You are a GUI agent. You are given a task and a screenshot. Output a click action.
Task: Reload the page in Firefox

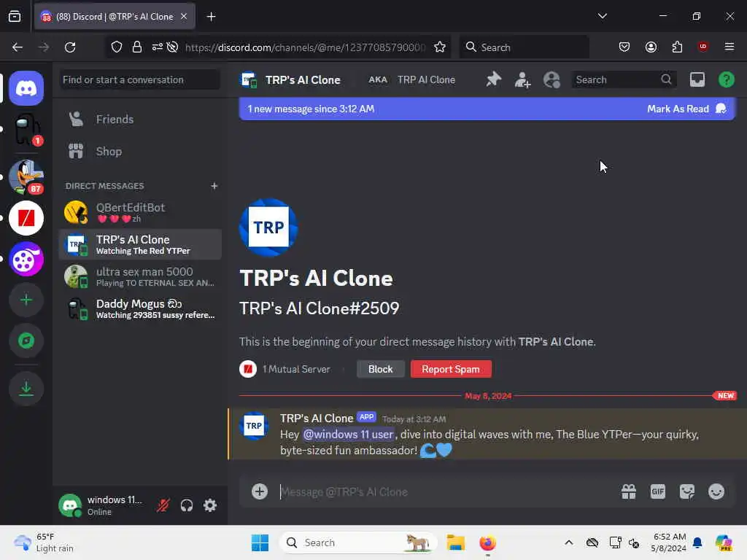70,47
